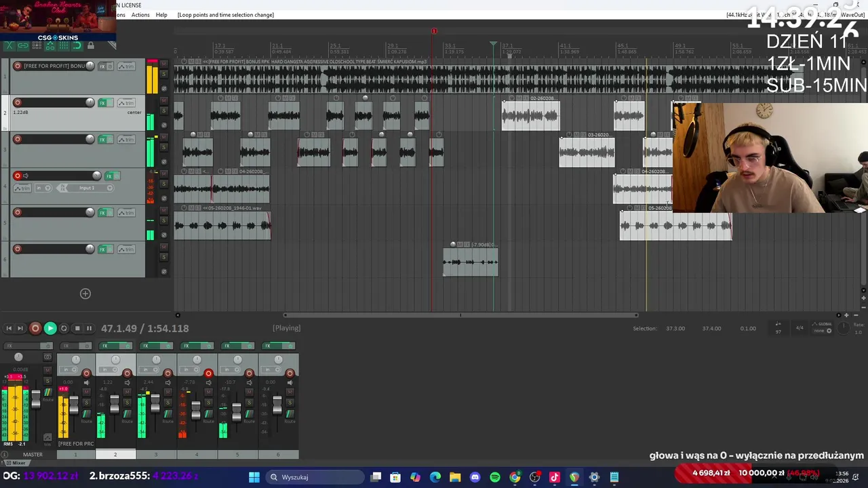The height and width of the screenshot is (488, 868).
Task: Solo track 3 in the track panel
Action: pos(163,147)
